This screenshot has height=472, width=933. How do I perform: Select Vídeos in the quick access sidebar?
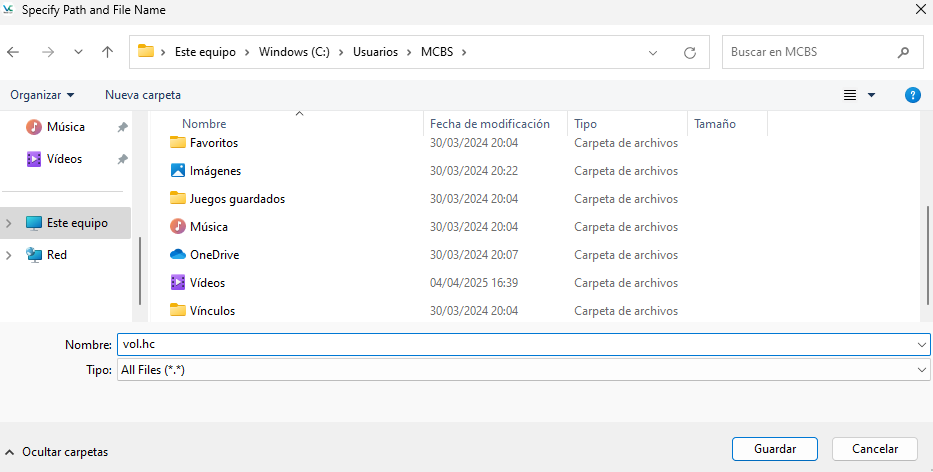(64, 159)
